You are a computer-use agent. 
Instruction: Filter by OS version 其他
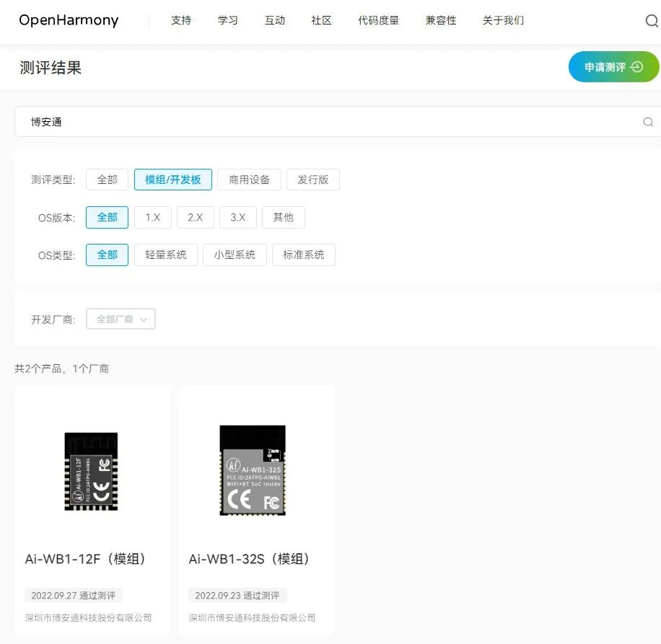coord(284,217)
